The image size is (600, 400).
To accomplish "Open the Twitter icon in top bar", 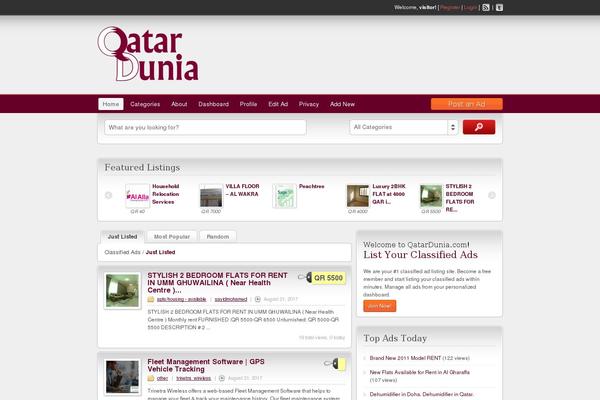I will click(x=499, y=7).
